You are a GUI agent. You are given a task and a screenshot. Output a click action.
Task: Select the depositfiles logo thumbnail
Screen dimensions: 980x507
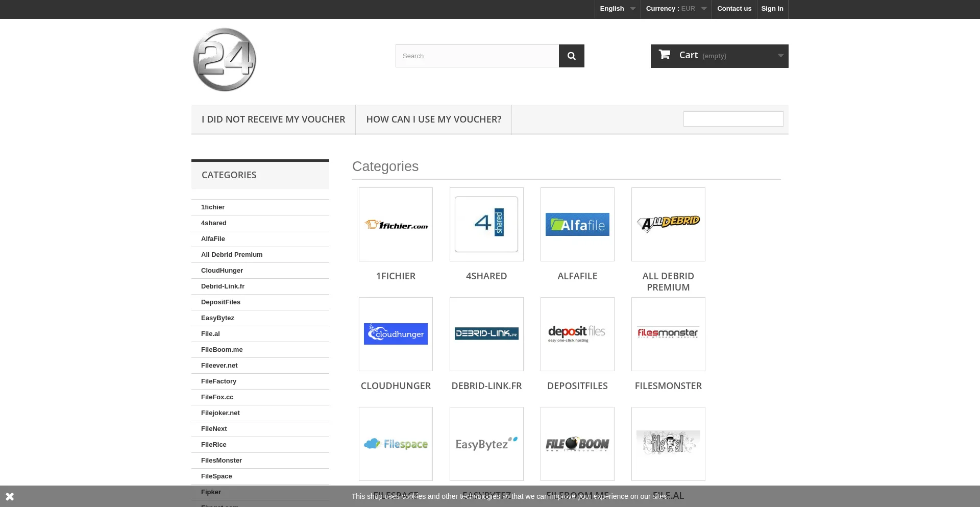577,334
